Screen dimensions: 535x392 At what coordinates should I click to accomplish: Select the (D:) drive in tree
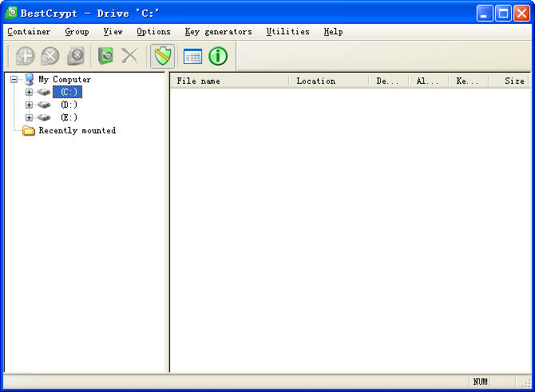pos(69,105)
